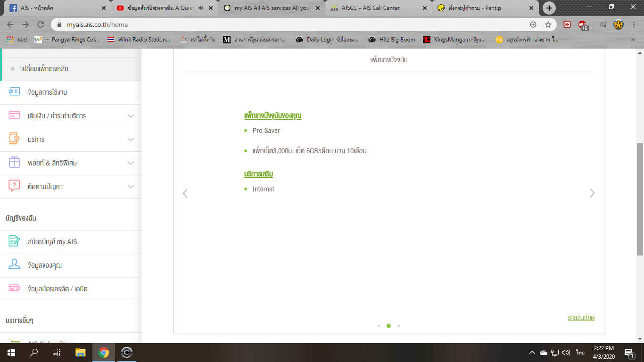The width and height of the screenshot is (644, 362).
Task: Select the third carousel pagination dot
Action: point(398,326)
